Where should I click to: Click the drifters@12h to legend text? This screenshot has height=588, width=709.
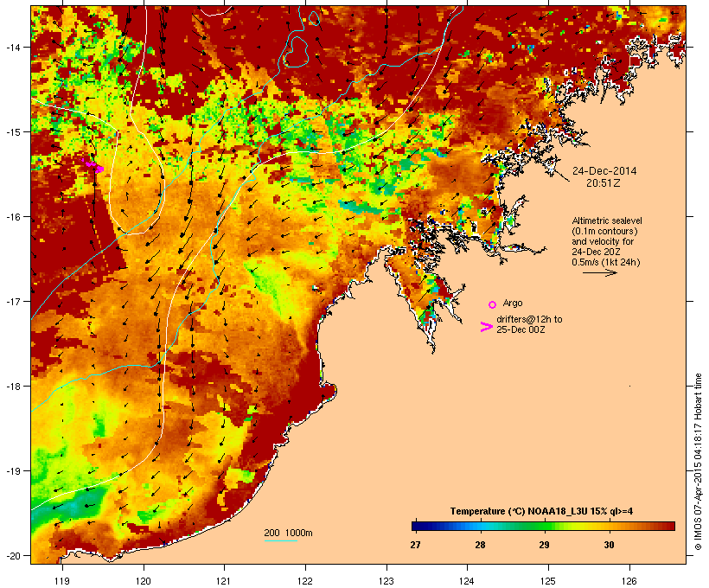point(529,319)
